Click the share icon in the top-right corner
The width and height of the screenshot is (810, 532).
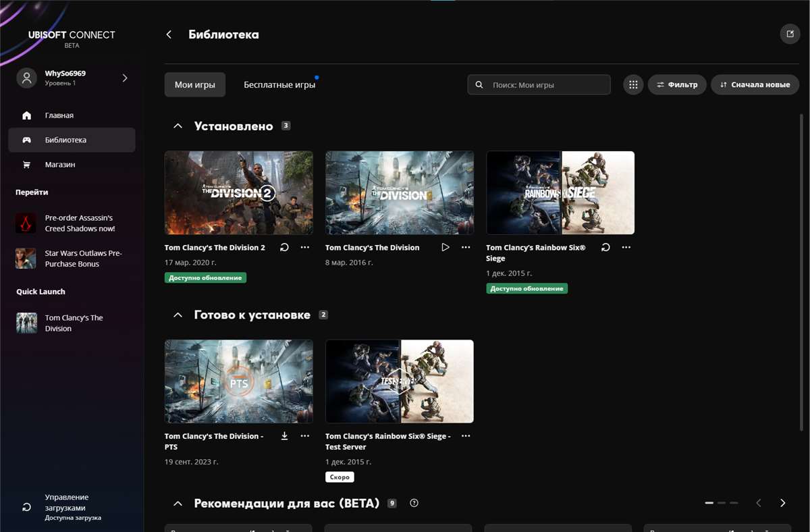coord(790,34)
